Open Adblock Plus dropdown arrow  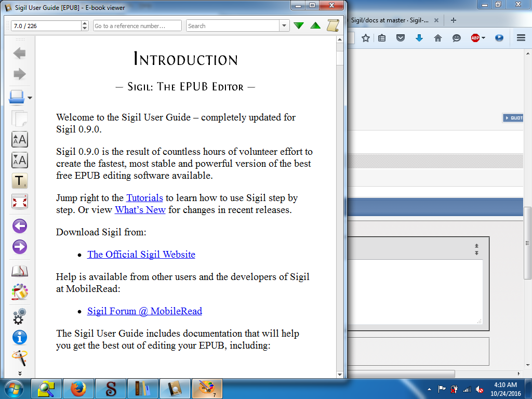click(x=484, y=38)
